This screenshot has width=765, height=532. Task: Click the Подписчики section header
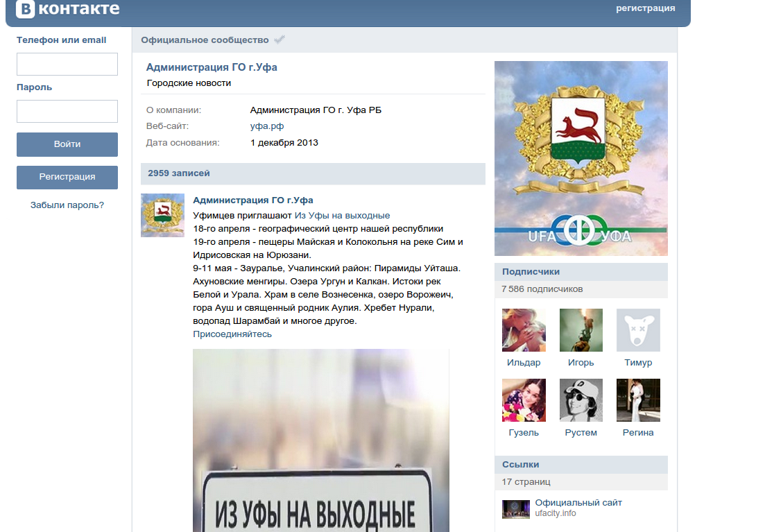click(581, 272)
